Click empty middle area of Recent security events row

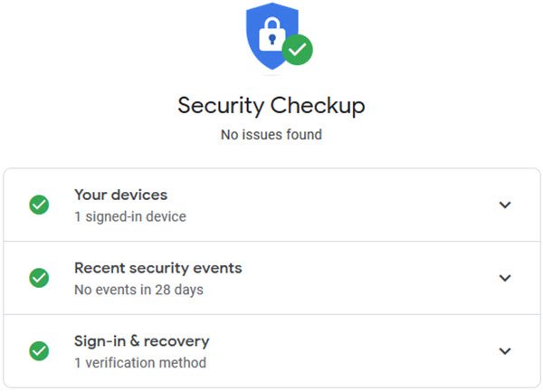362,278
